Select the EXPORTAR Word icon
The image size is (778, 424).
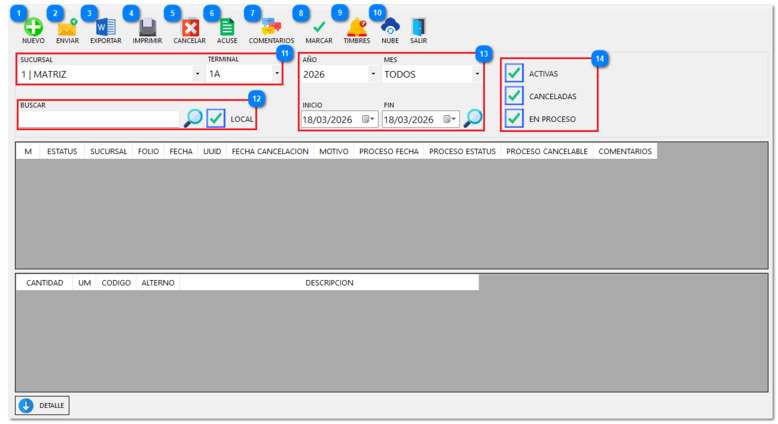click(106, 27)
